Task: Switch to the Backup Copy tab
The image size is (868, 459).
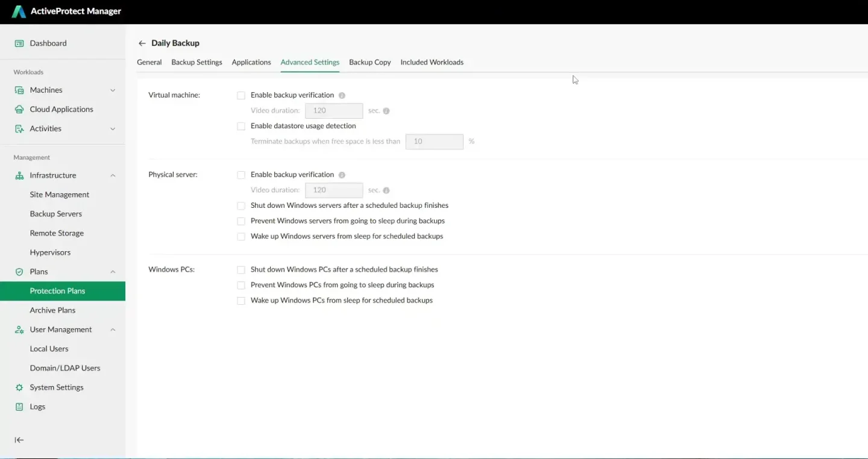Action: click(x=370, y=63)
